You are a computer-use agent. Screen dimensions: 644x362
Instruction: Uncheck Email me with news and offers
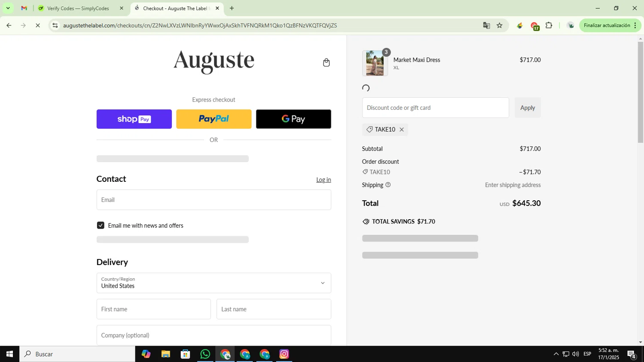tap(100, 225)
